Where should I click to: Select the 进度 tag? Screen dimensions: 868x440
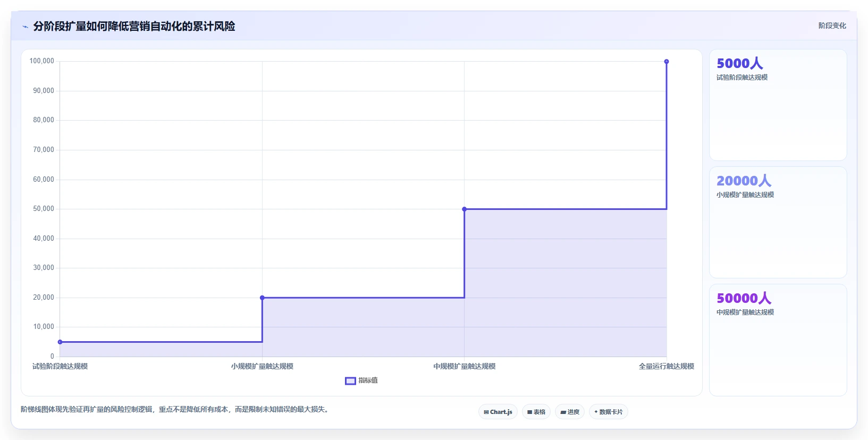coord(570,412)
